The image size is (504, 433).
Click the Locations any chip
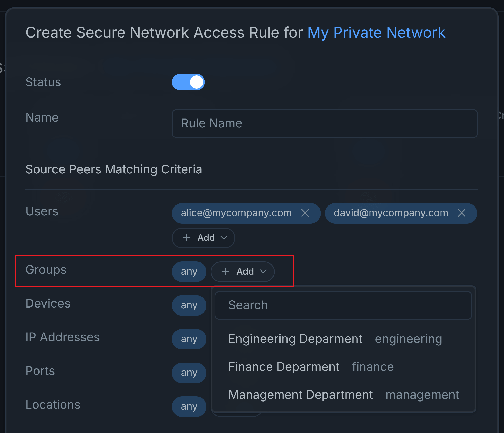(189, 406)
